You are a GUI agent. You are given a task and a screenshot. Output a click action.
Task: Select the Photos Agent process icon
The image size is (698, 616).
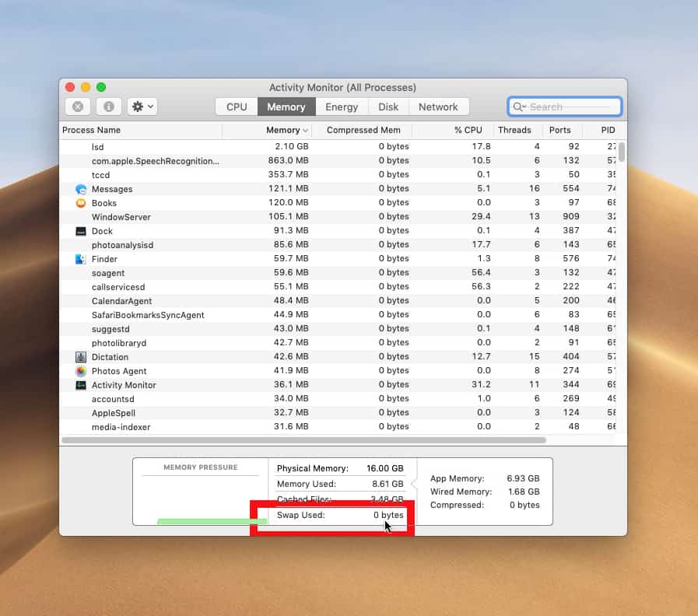[x=81, y=371]
